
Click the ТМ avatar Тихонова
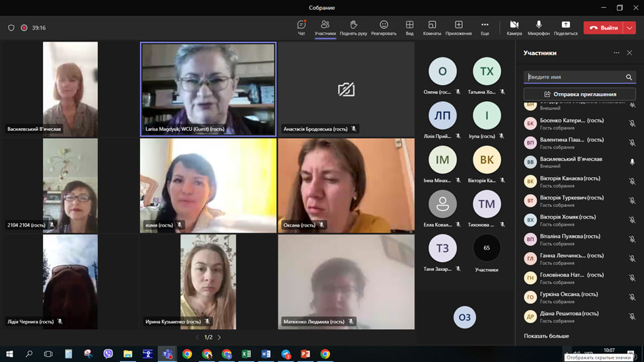coord(487,204)
